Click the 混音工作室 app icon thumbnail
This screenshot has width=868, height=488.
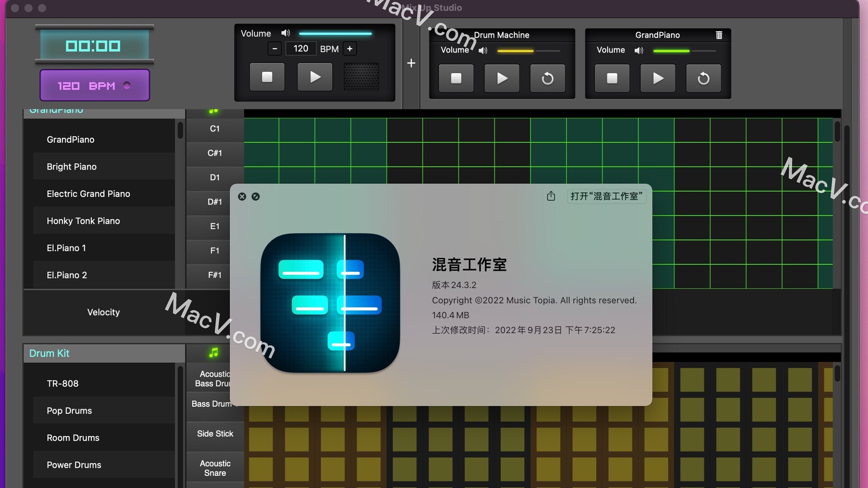coord(330,303)
